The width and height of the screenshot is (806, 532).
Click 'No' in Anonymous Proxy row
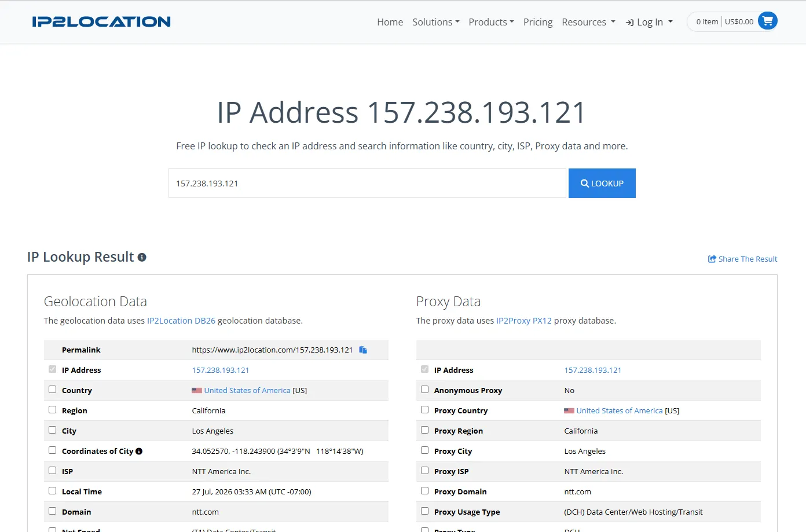[x=570, y=391]
